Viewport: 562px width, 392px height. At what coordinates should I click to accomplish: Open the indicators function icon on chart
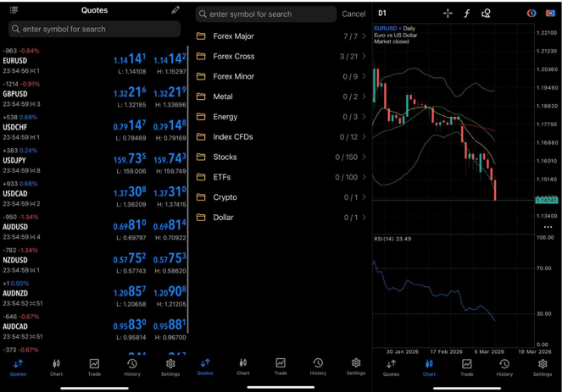click(x=467, y=14)
